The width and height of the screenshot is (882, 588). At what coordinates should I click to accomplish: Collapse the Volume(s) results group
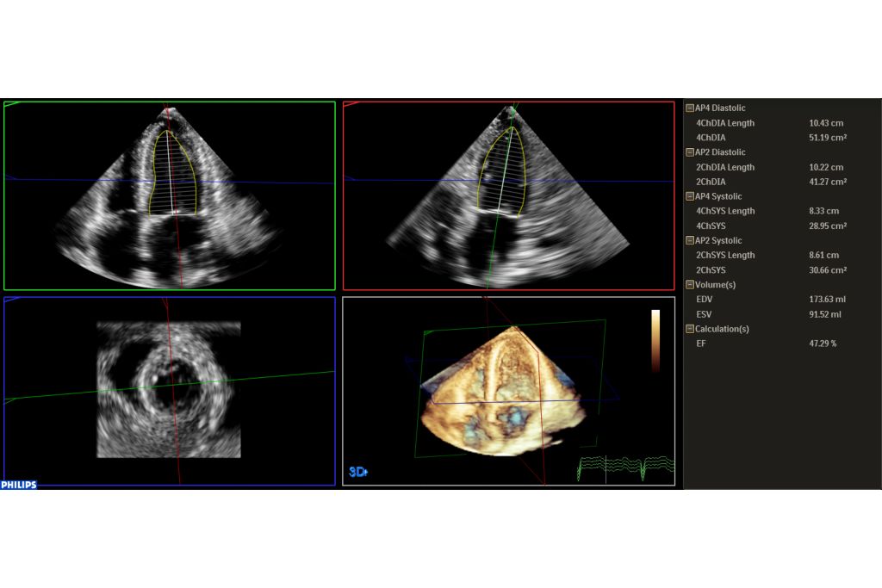point(690,285)
